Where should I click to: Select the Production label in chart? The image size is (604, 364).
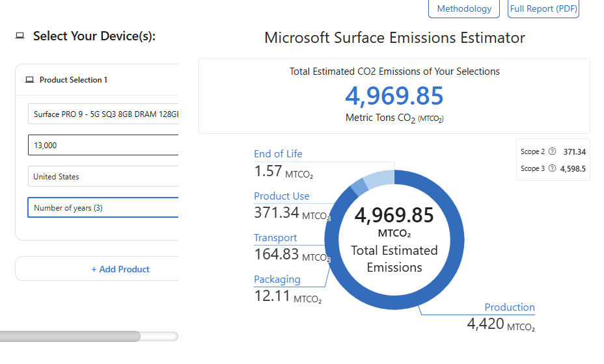tap(510, 307)
